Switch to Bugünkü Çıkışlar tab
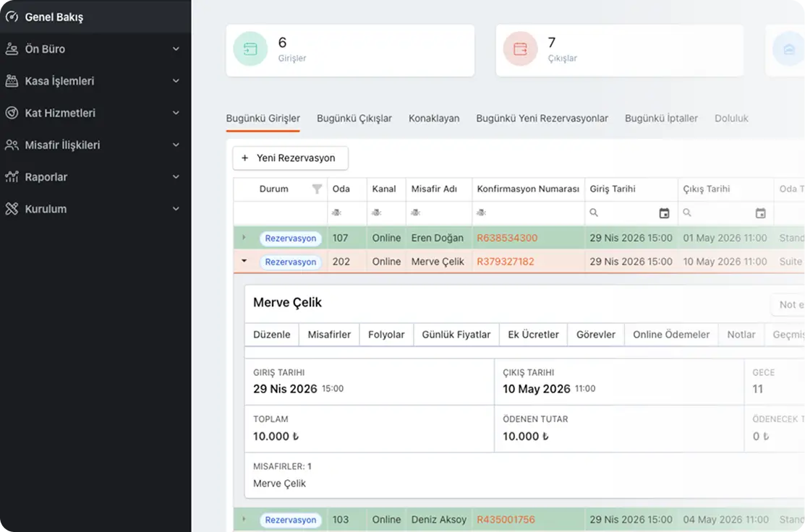The height and width of the screenshot is (532, 805). click(x=354, y=118)
